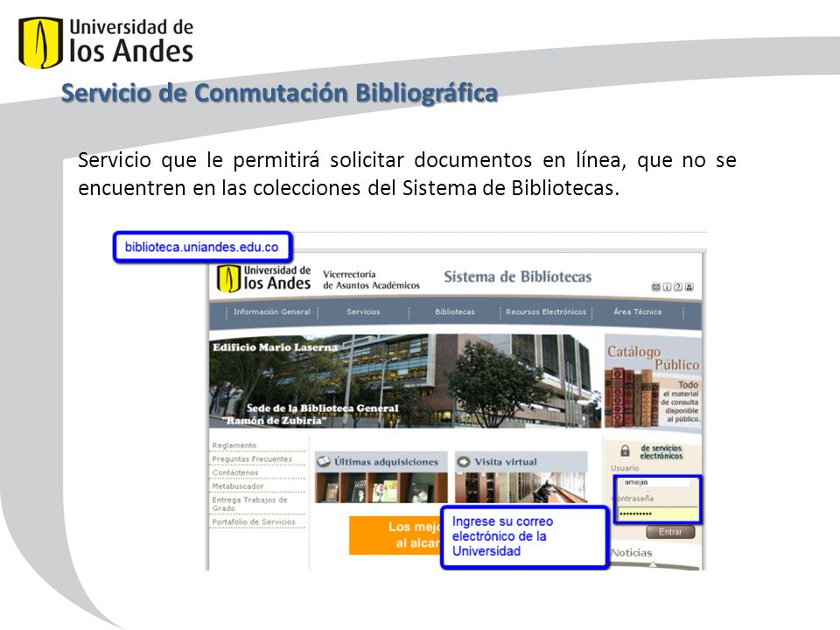Screen dimensions: 840x630
Task: Click the sitemap icon in site header
Action: point(689,287)
